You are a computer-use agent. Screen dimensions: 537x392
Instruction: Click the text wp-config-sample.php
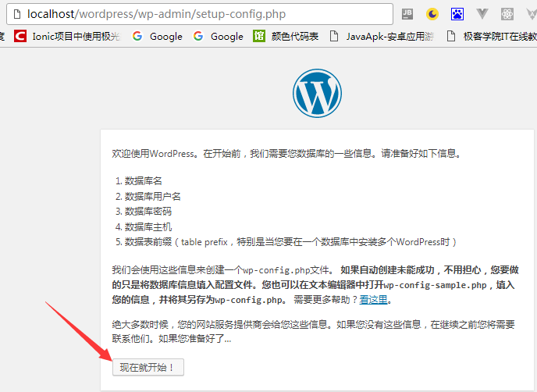point(435,285)
